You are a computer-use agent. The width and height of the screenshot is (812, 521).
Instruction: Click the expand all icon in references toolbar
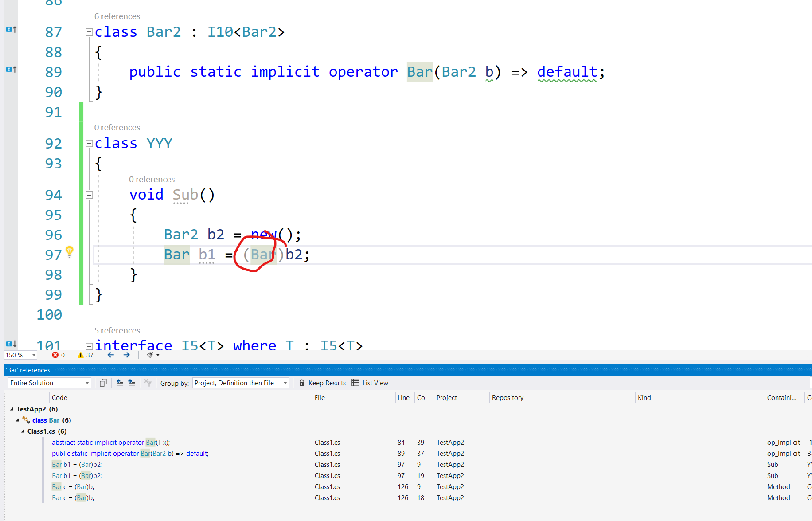132,382
